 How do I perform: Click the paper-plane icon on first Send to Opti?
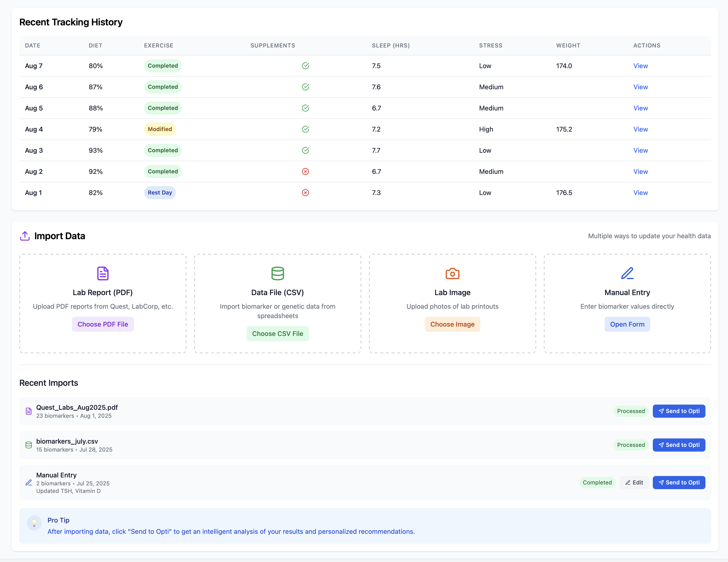(x=661, y=411)
